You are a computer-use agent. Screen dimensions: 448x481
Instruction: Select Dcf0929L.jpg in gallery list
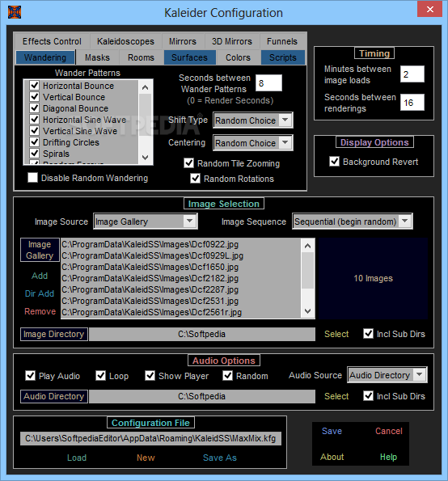tap(181, 255)
